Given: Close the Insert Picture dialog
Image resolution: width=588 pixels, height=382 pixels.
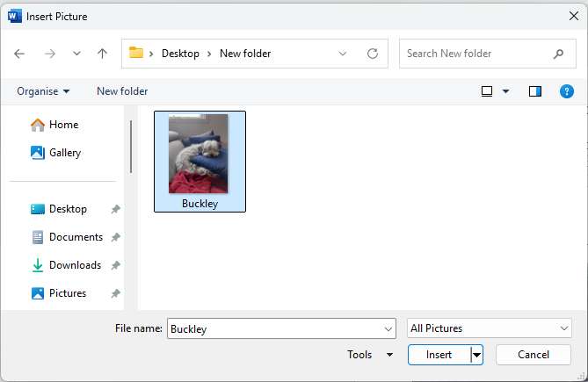Looking at the screenshot, I should coord(574,16).
